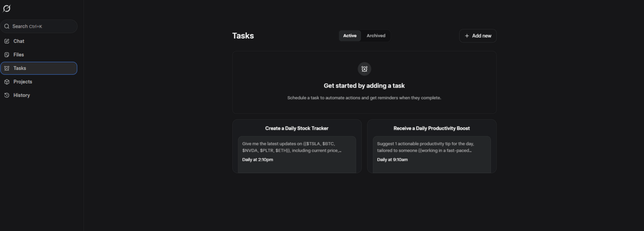Viewport: 644px width, 231px height.
Task: Click the magnifier icon in search bar
Action: (7, 26)
